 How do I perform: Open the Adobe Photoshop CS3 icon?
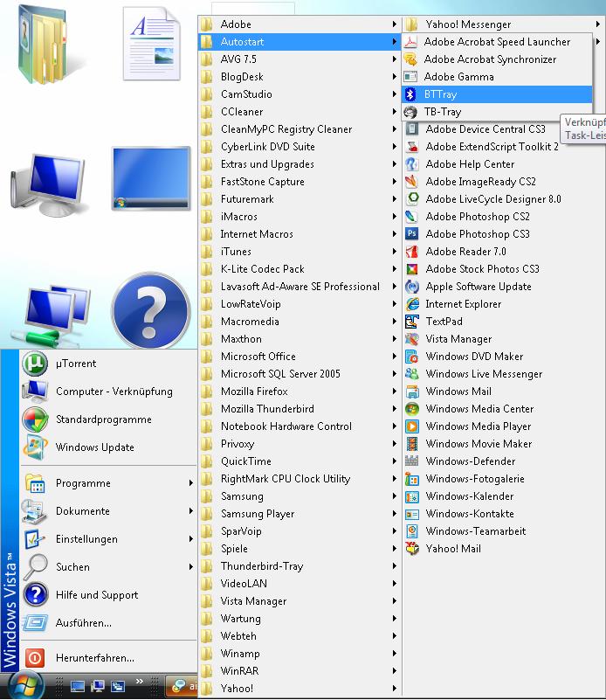coord(411,234)
